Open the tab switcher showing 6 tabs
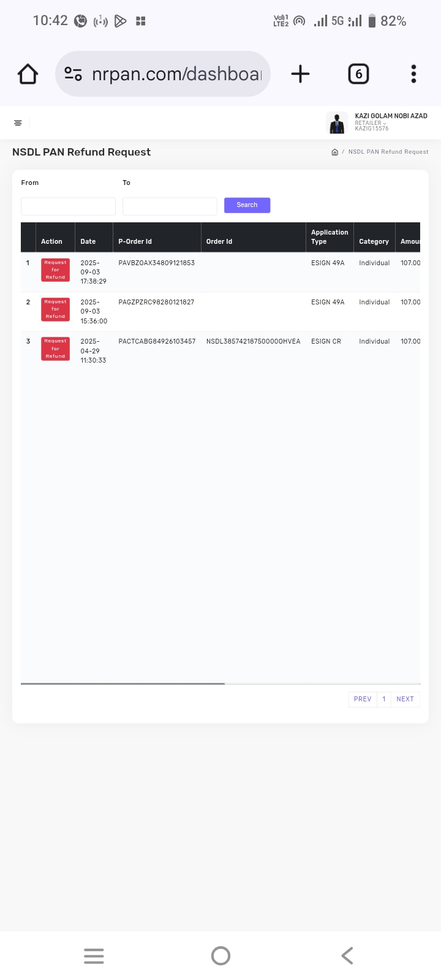This screenshot has height=980, width=441. coord(358,74)
